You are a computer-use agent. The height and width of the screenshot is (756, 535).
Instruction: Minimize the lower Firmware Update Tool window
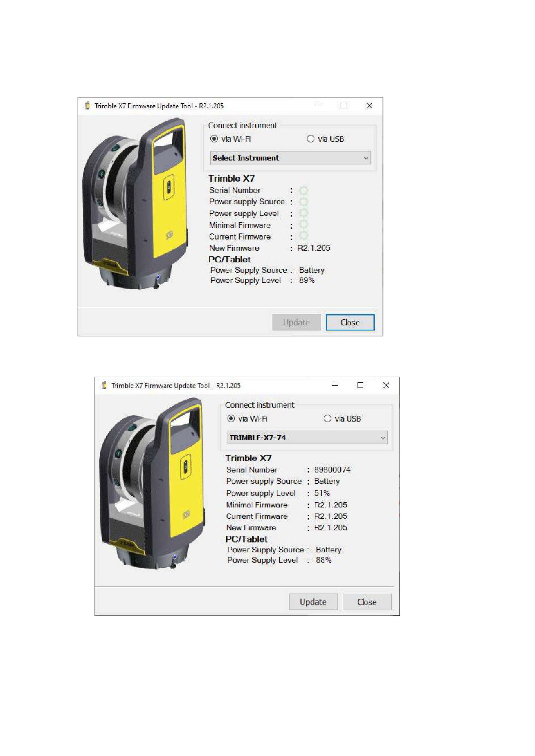tap(335, 385)
